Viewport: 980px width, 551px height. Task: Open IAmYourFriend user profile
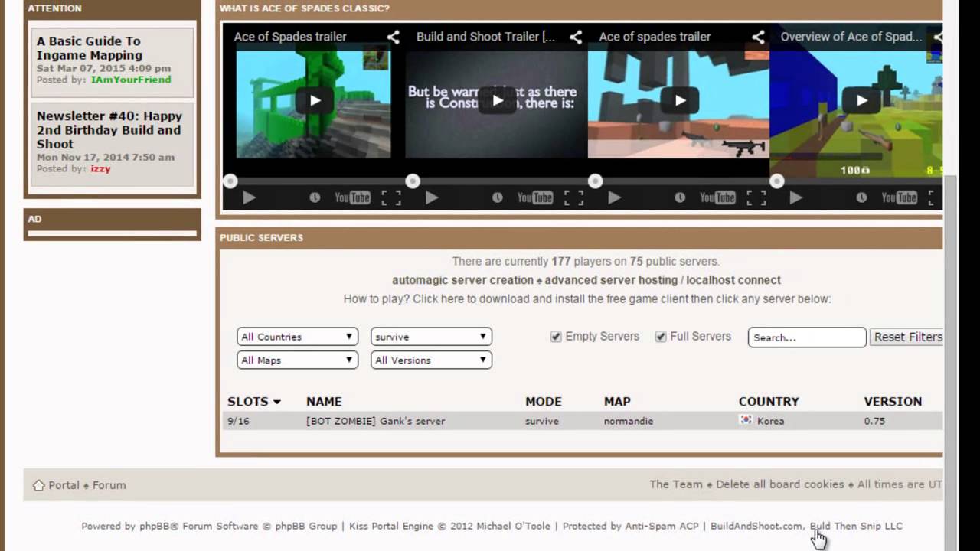coord(131,80)
